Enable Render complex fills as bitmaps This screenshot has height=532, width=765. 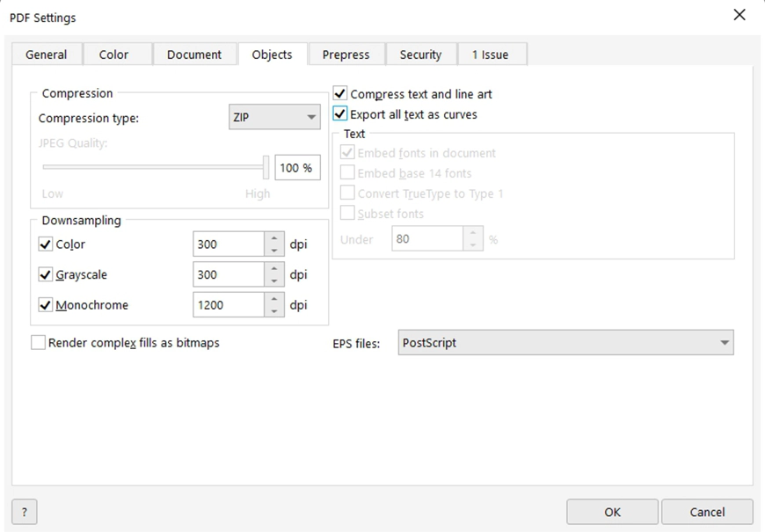tap(38, 343)
